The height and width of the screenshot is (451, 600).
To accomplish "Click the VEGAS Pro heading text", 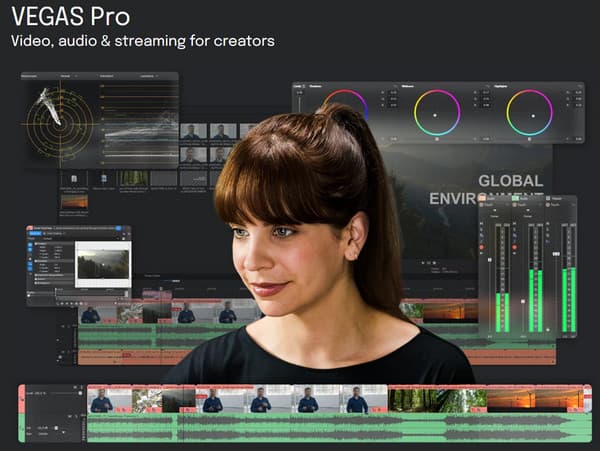I will 71,16.
